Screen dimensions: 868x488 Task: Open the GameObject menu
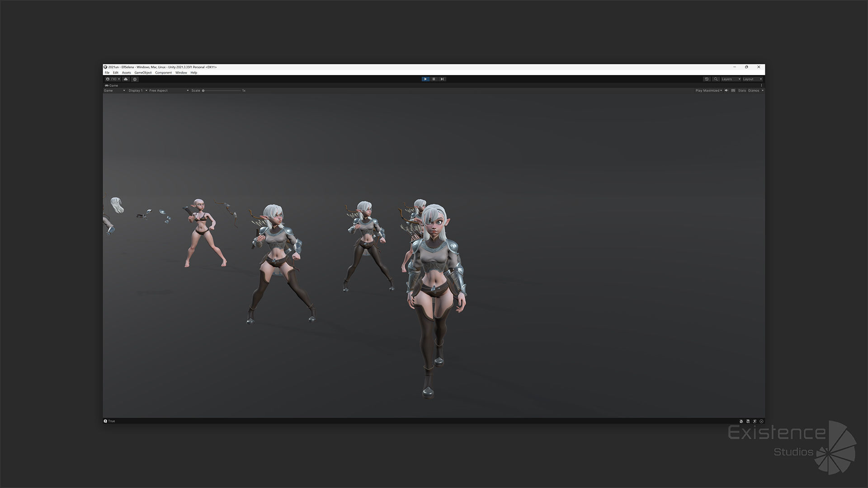143,73
